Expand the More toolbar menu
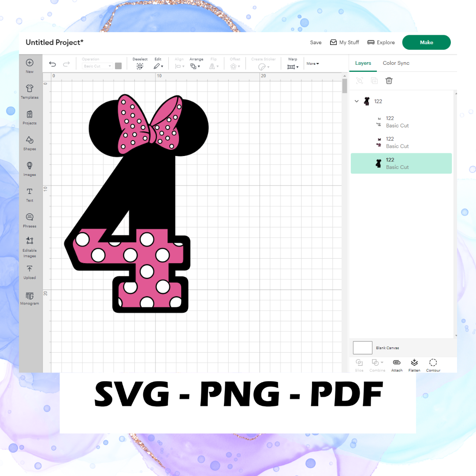Screen dimensions: 476x476 click(312, 64)
